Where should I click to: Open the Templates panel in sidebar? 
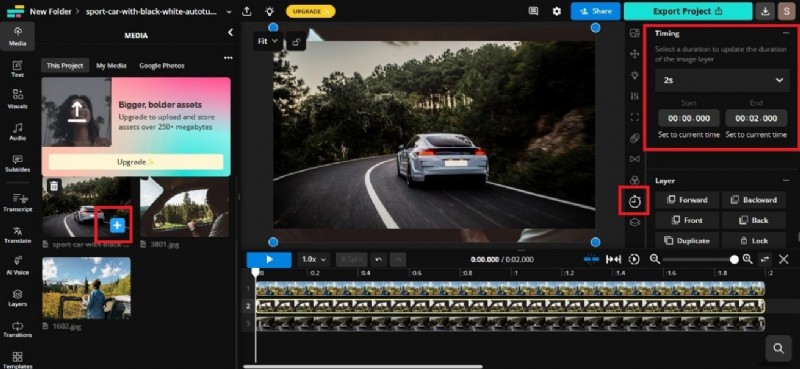click(x=17, y=359)
